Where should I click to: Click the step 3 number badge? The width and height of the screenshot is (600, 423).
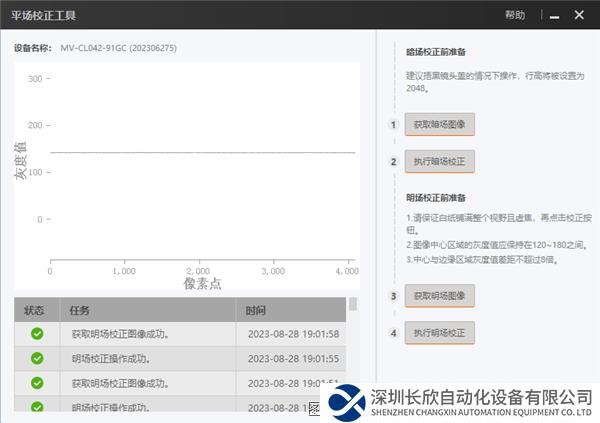tap(394, 297)
